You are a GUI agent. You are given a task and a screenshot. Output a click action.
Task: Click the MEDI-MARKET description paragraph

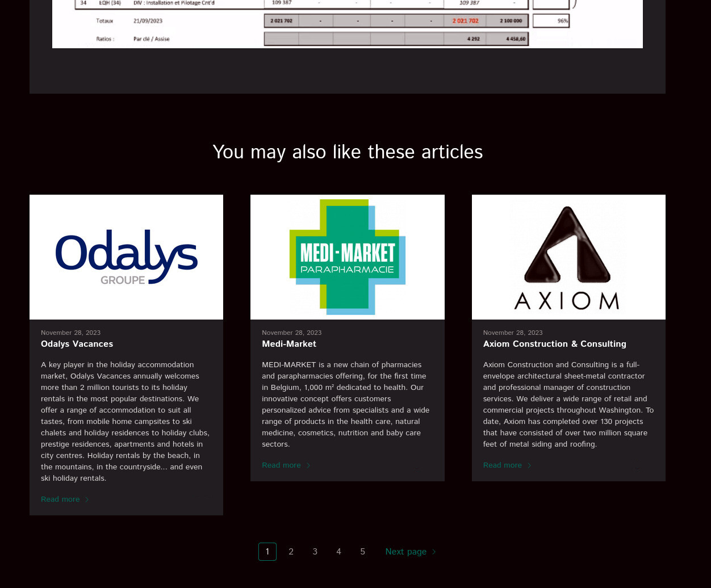[346, 405]
